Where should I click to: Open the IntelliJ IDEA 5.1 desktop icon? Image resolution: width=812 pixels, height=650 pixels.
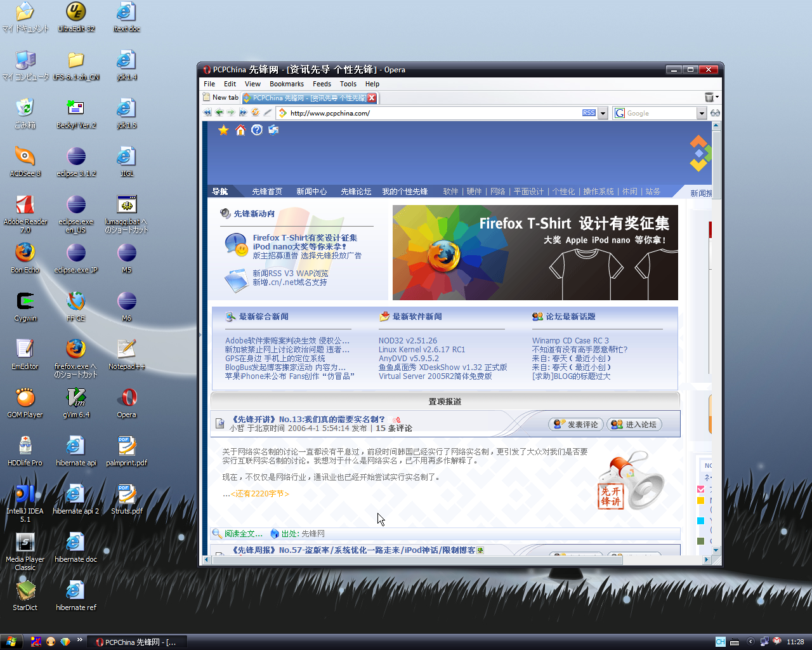point(25,503)
